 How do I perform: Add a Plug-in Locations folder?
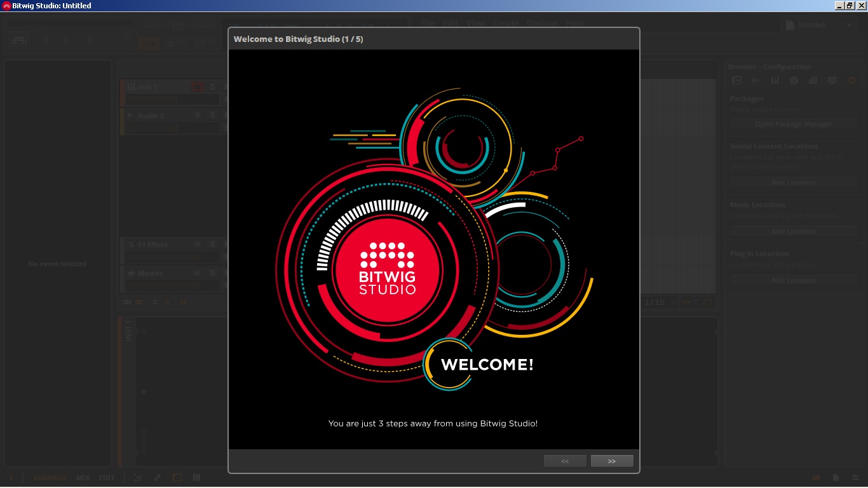[x=793, y=280]
